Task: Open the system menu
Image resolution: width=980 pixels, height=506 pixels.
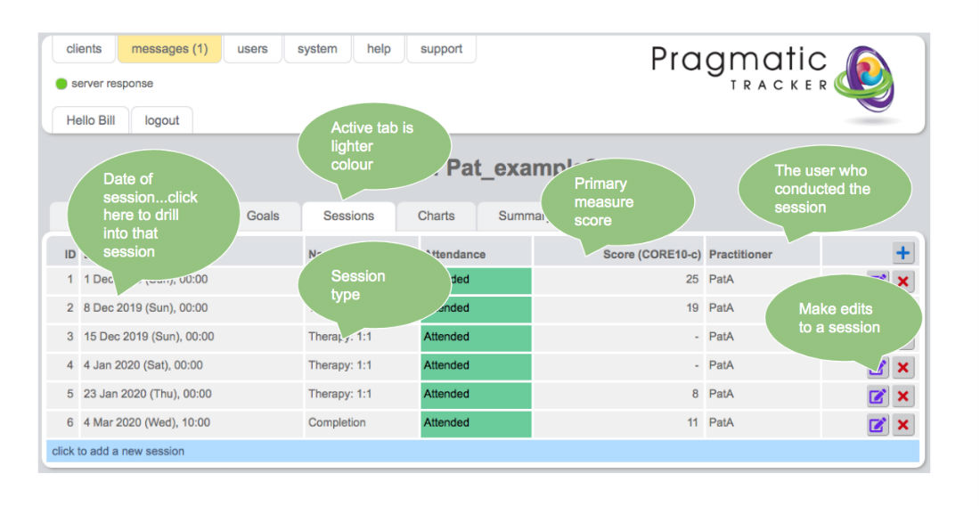Action: (x=317, y=49)
